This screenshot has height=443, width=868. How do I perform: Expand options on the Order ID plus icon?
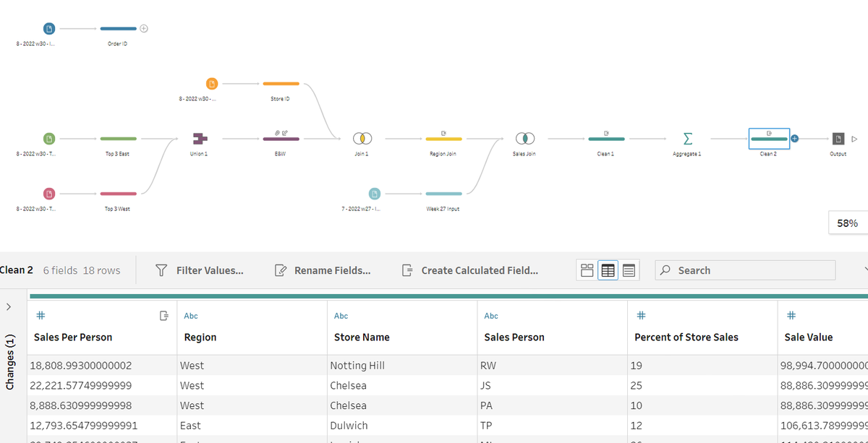143,28
